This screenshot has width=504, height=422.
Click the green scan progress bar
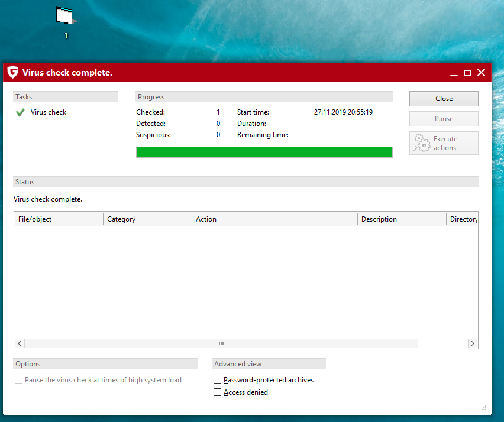264,152
